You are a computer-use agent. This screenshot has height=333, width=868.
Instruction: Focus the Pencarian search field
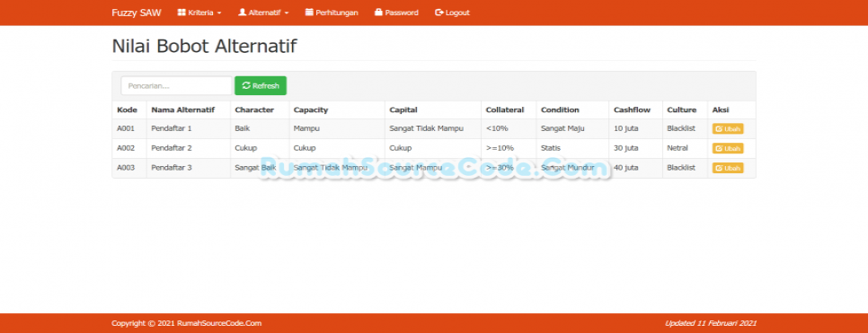click(177, 86)
